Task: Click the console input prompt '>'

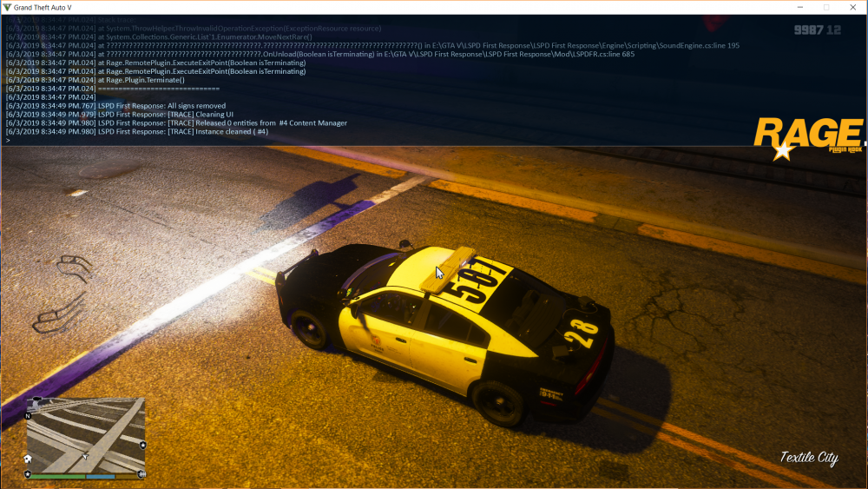Action: click(x=9, y=141)
